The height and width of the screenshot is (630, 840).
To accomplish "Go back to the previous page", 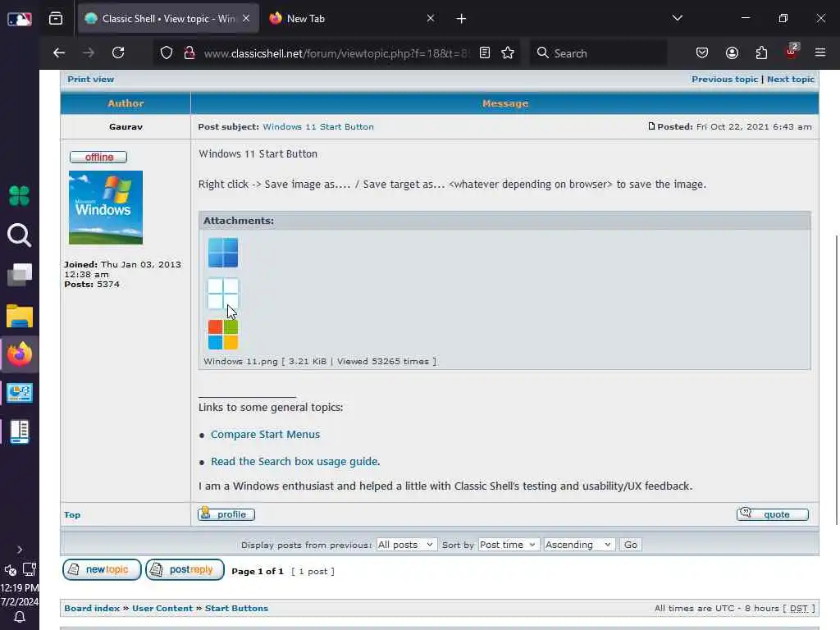I will click(x=59, y=53).
